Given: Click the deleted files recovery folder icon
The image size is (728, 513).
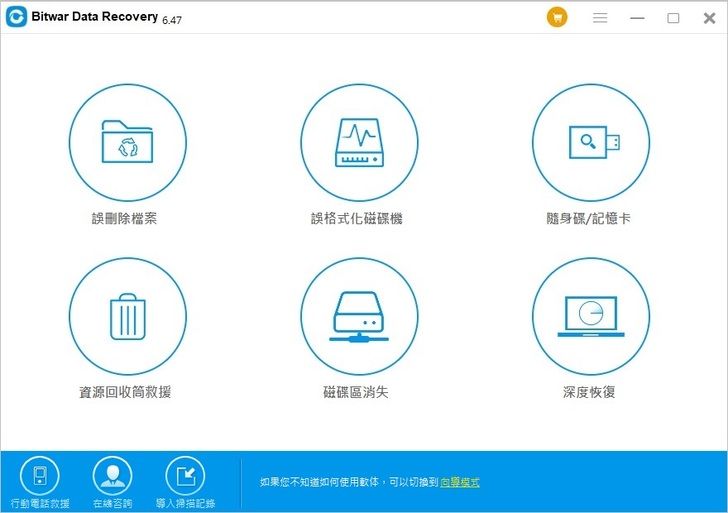Looking at the screenshot, I should click(x=127, y=142).
